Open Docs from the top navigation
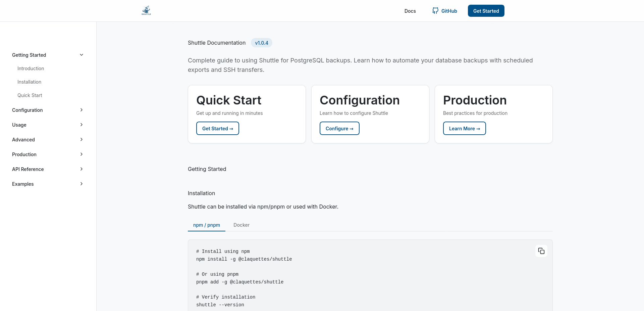The height and width of the screenshot is (311, 644). (410, 11)
